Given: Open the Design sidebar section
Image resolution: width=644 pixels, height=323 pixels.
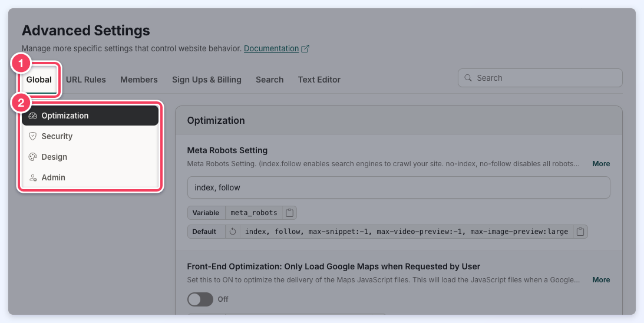Looking at the screenshot, I should [90, 157].
